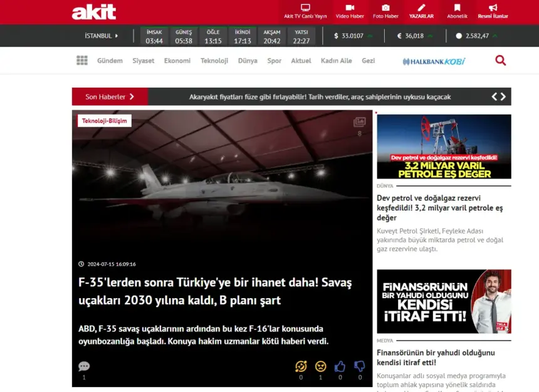
Task: Click the thumbs up reaction
Action: 340,366
